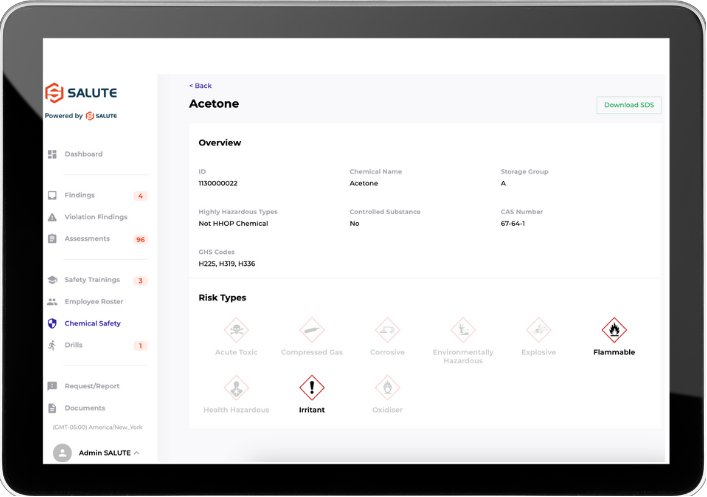Open the Request/Report menu item
The image size is (707, 497).
[x=92, y=386]
